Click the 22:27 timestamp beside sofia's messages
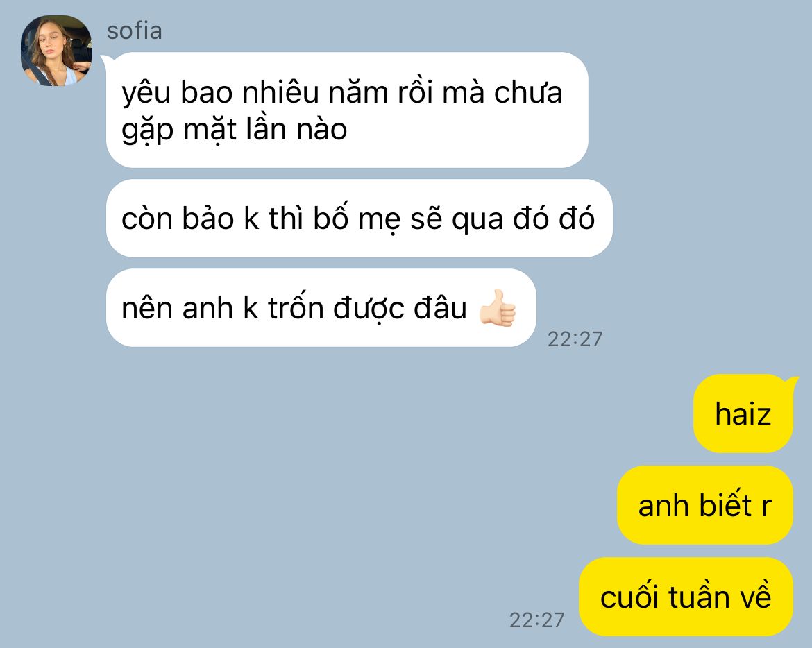 pyautogui.click(x=575, y=339)
